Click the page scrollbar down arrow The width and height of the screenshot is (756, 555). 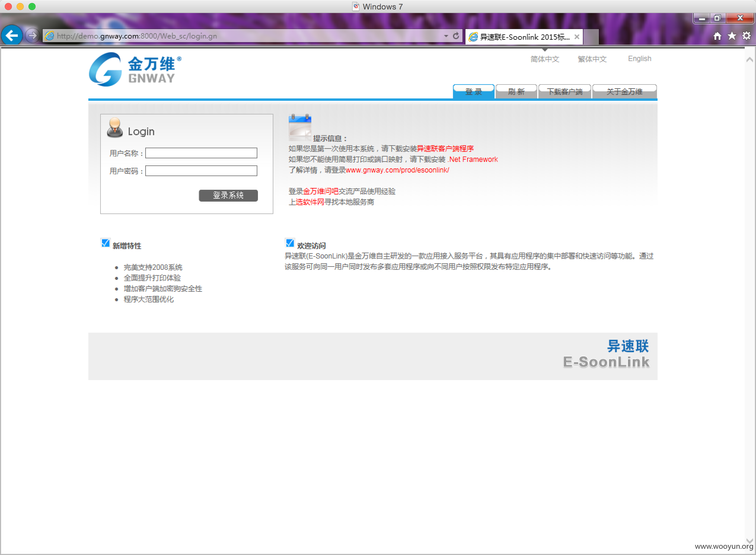pyautogui.click(x=749, y=540)
